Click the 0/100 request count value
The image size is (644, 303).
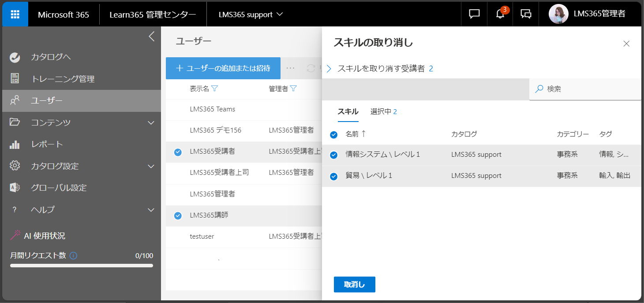pyautogui.click(x=144, y=255)
